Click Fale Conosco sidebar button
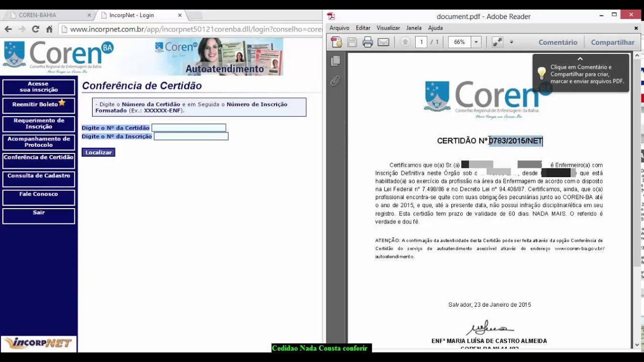Image resolution: width=644 pixels, height=362 pixels. [x=39, y=197]
